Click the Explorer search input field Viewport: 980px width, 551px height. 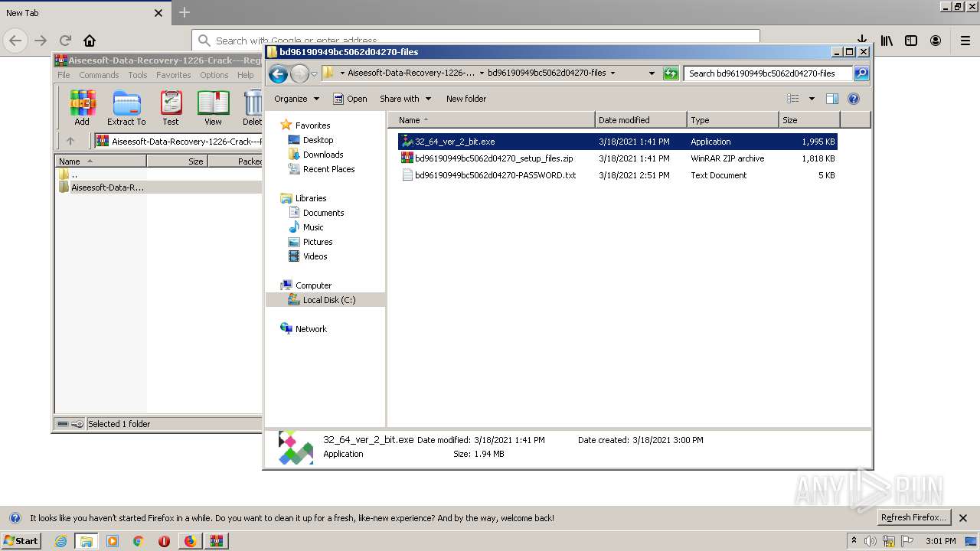pyautogui.click(x=768, y=73)
